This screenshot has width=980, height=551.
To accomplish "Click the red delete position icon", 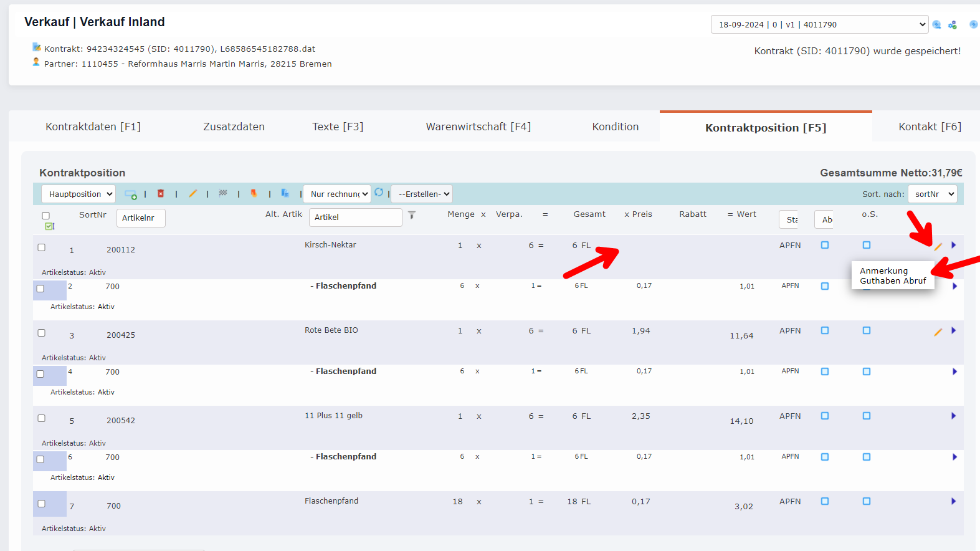I will point(161,194).
